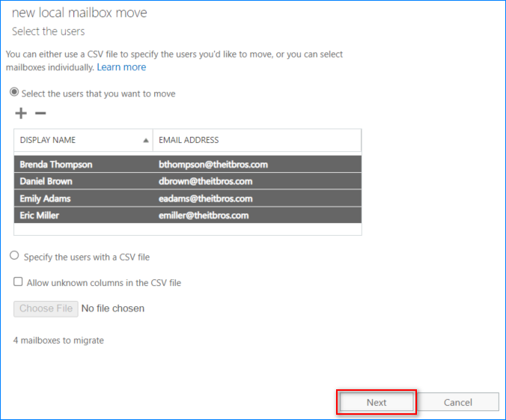Screen dimensions: 506x420
Task: Click the Choose File button
Action: pyautogui.click(x=46, y=308)
